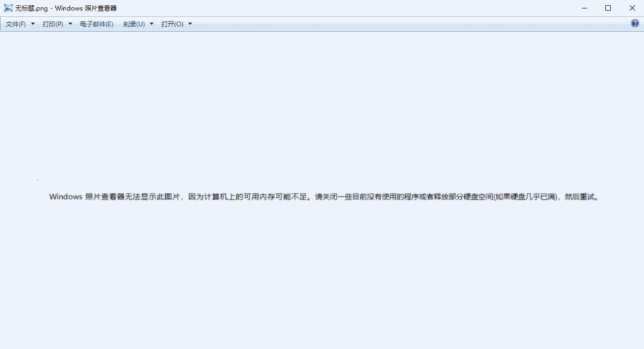Open the 文件(F) menu
This screenshot has width=644, height=349.
click(16, 24)
